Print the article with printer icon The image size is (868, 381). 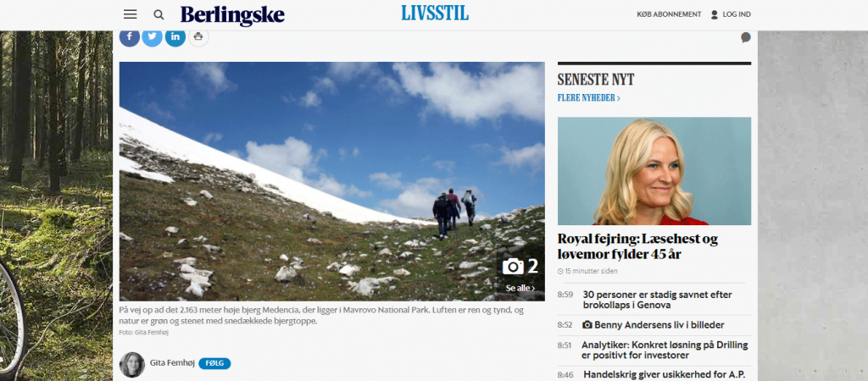(x=198, y=37)
